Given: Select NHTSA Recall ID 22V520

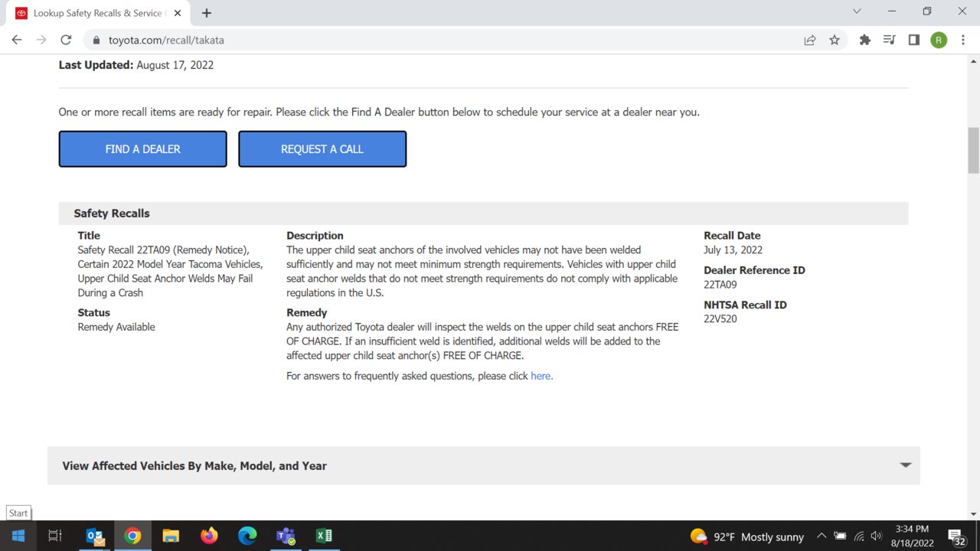Looking at the screenshot, I should click(x=720, y=319).
